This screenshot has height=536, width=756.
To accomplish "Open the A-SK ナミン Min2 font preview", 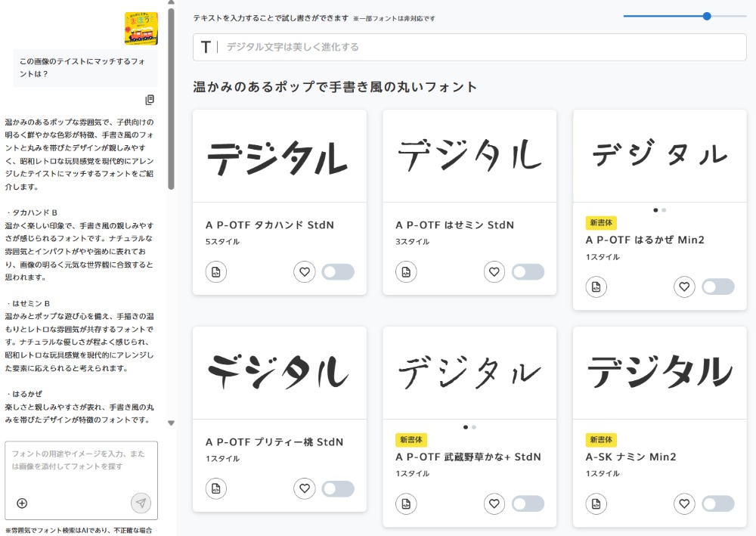I will pyautogui.click(x=659, y=373).
